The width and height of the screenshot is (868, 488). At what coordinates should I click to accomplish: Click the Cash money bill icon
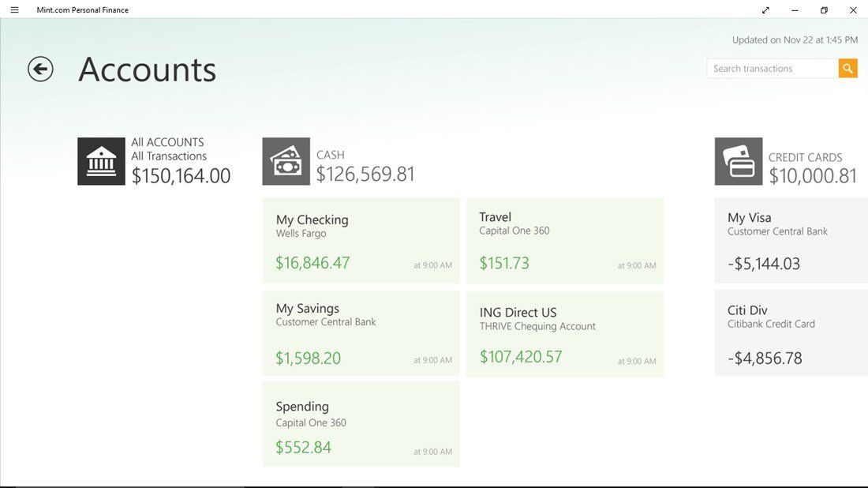(286, 160)
